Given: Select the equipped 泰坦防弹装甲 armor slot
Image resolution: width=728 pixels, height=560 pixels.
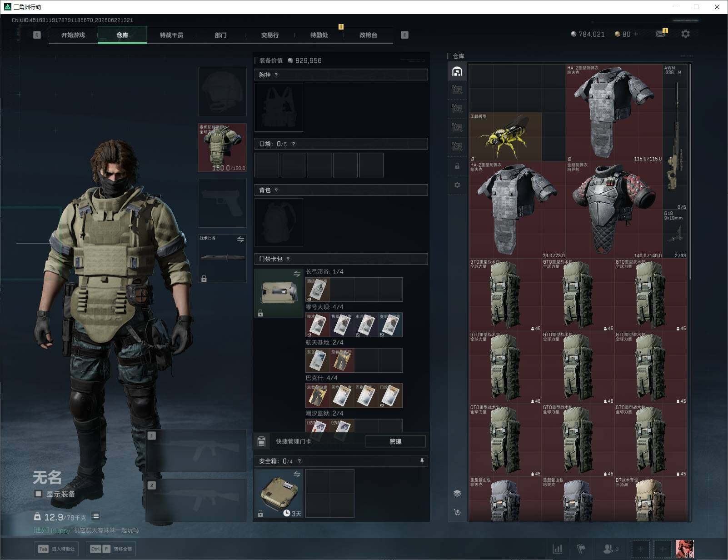Looking at the screenshot, I should click(x=222, y=148).
